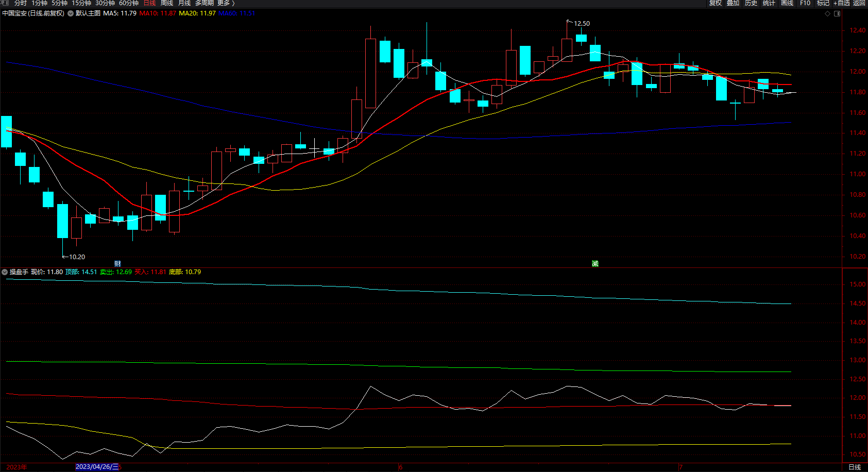Open the 多周期 multi-period view
The image size is (868, 472).
(204, 3)
